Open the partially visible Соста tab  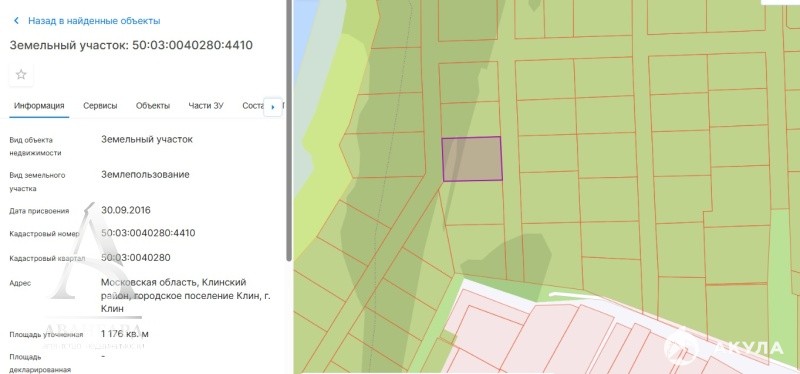pos(253,106)
